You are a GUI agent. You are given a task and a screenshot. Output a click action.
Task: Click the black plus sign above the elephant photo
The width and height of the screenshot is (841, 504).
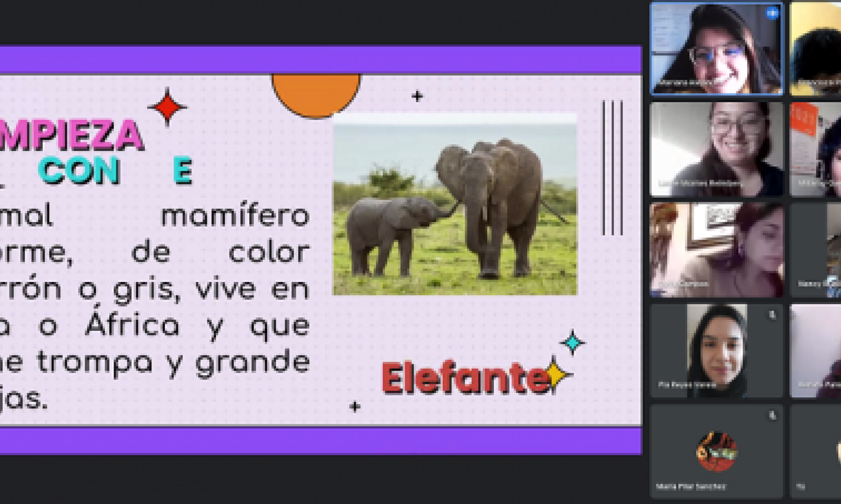coord(417,97)
